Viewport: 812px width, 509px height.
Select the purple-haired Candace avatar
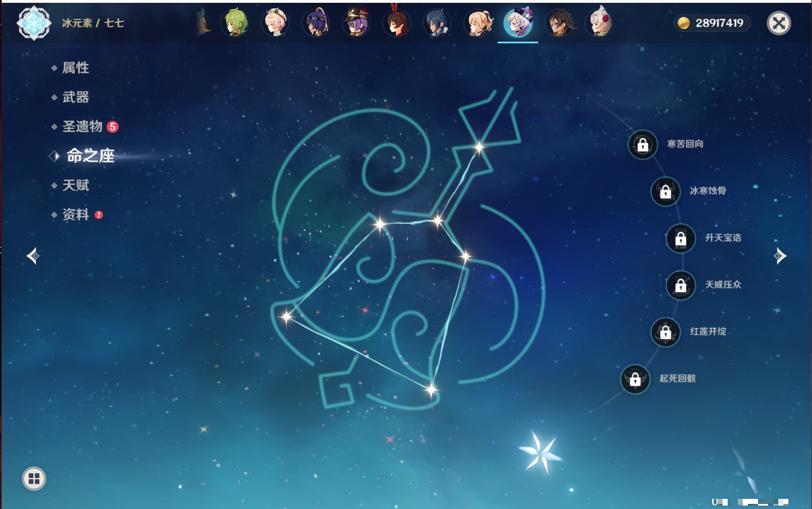point(317,23)
